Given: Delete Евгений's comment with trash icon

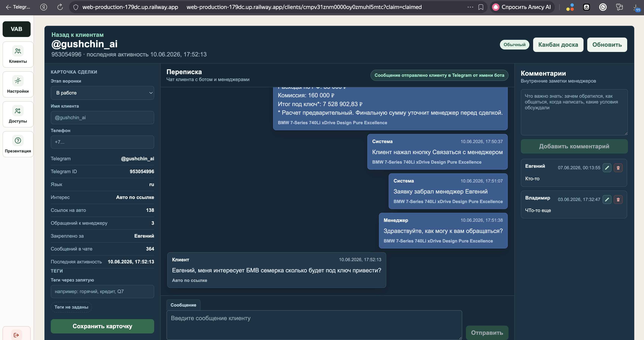Looking at the screenshot, I should point(618,168).
